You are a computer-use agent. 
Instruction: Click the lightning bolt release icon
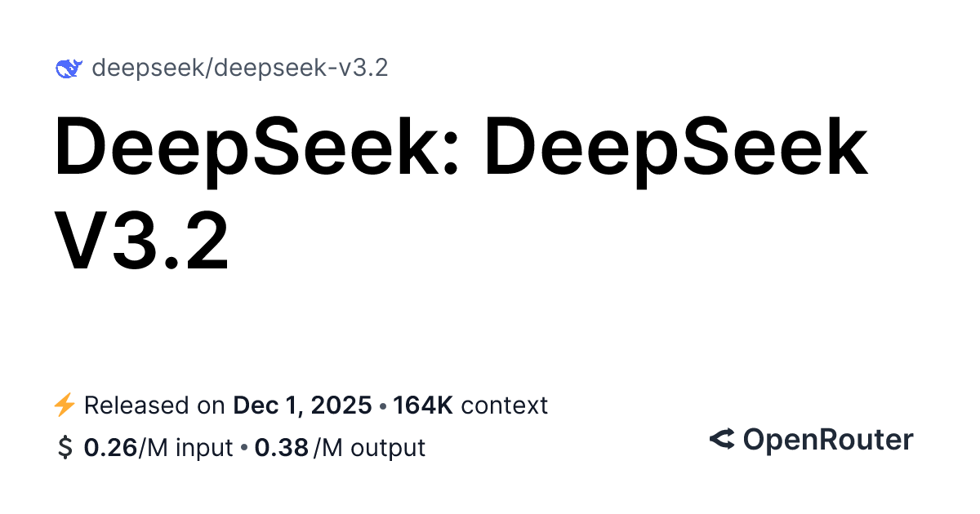65,405
